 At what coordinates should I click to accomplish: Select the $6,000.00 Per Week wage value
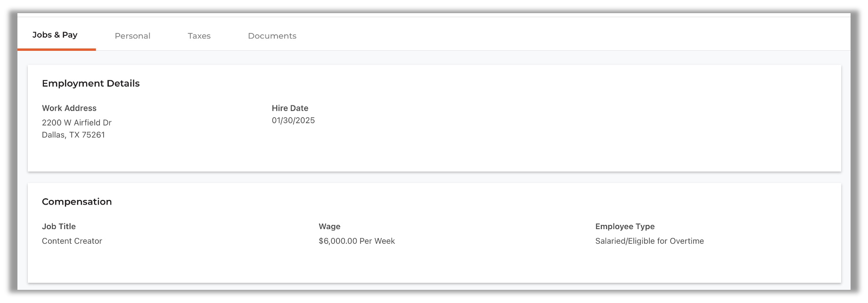pos(357,241)
